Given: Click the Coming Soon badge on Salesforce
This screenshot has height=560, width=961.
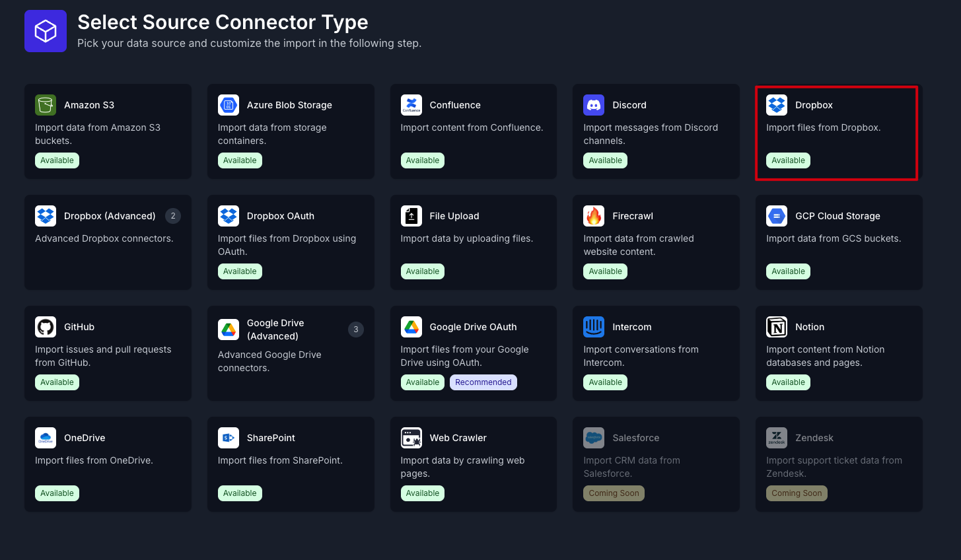Looking at the screenshot, I should click(614, 493).
